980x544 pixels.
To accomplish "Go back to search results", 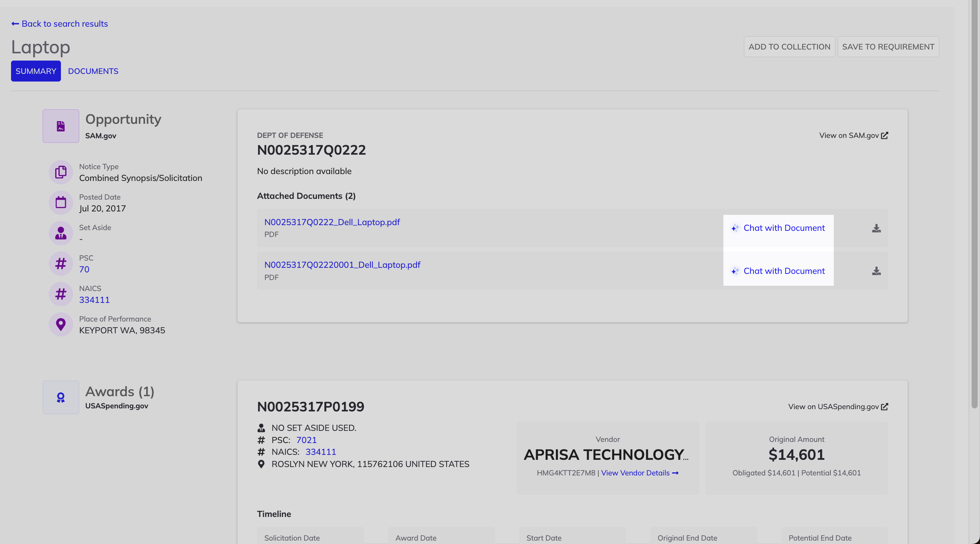I will 59,24.
